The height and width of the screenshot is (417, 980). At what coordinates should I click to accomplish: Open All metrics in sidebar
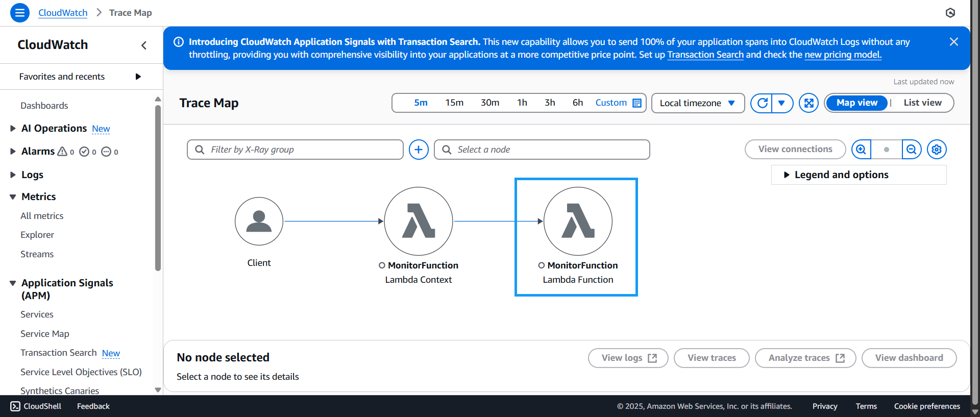pyautogui.click(x=42, y=216)
